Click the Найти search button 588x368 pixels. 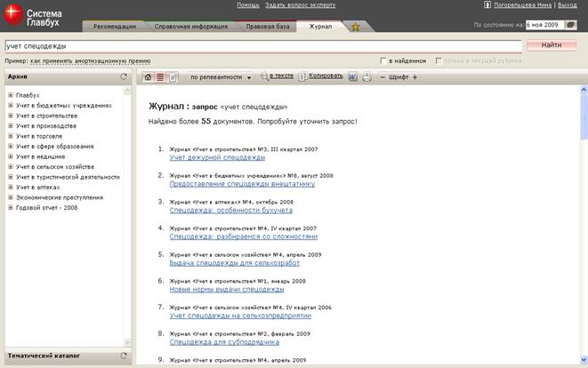coord(552,45)
